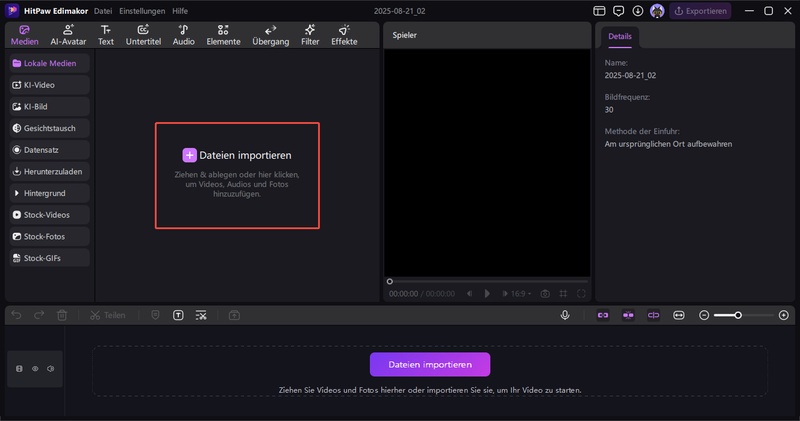The height and width of the screenshot is (421, 800).
Task: Open the Datei menu
Action: coord(102,11)
